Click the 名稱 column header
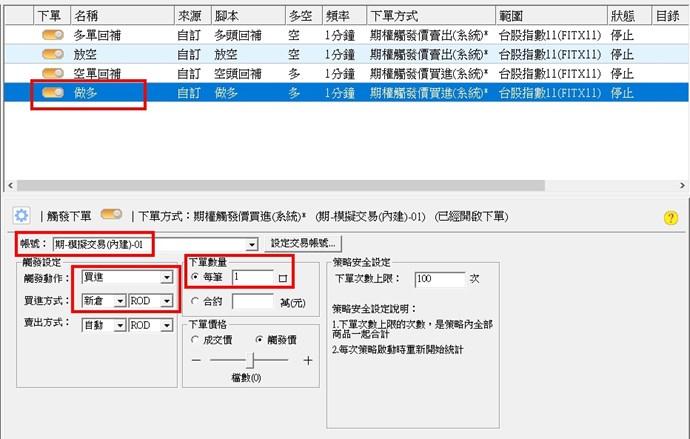 click(122, 16)
